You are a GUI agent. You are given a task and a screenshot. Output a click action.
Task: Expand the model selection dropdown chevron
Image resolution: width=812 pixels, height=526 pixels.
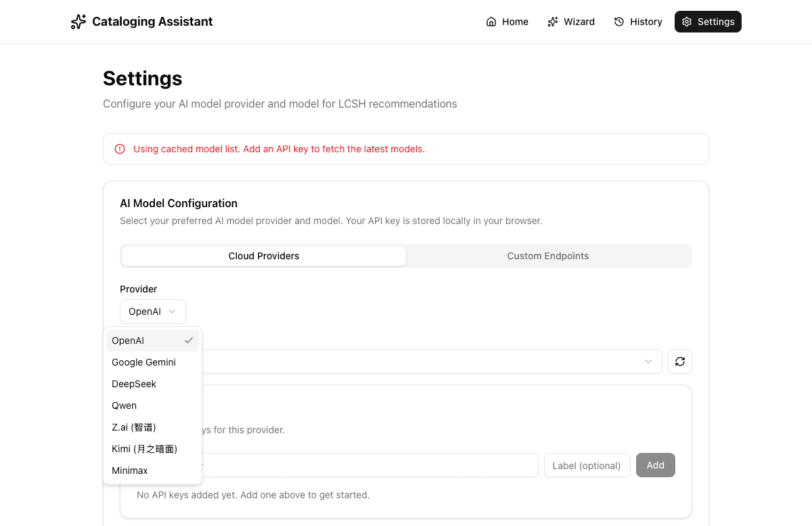[x=648, y=361]
